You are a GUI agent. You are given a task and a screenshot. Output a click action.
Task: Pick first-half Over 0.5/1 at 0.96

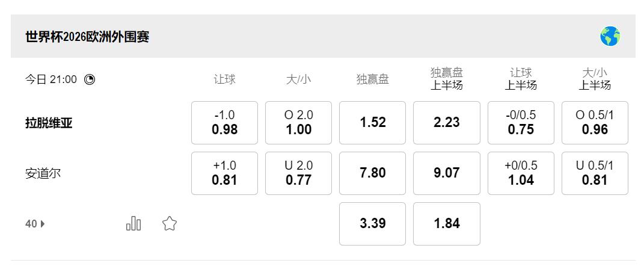pyautogui.click(x=595, y=123)
